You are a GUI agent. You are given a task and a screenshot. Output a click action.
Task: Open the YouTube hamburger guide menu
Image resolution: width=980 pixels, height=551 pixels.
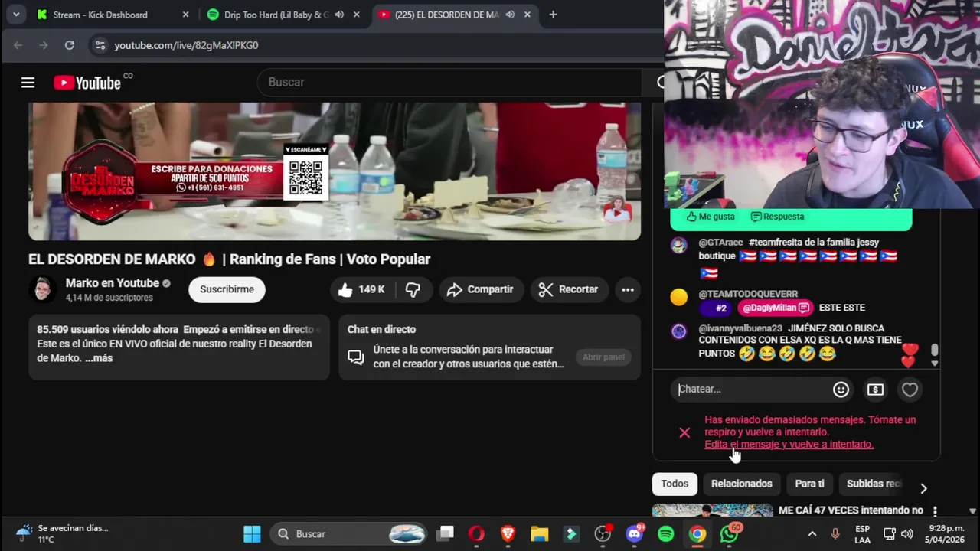(x=28, y=83)
